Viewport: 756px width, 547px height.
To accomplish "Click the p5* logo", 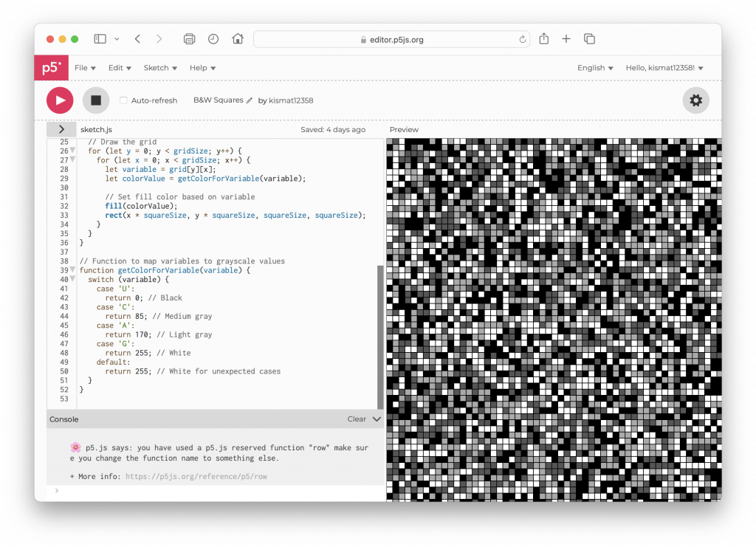I will point(51,68).
